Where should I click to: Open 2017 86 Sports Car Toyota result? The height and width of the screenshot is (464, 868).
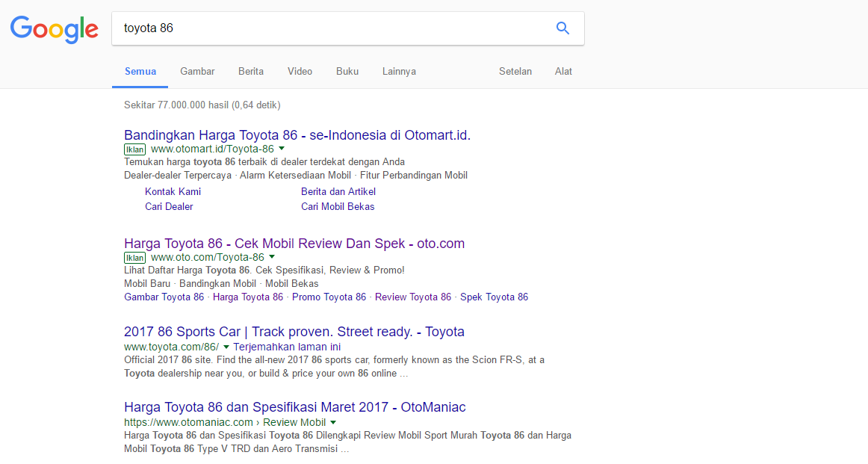294,332
